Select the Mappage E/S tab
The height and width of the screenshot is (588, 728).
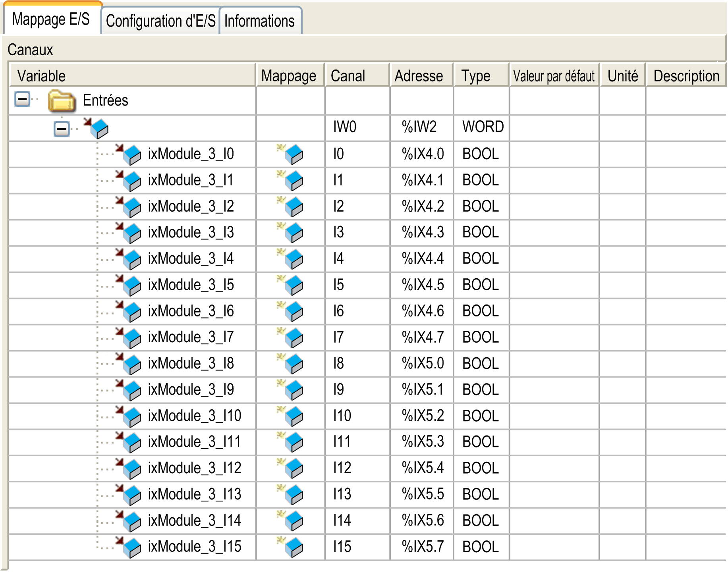(x=51, y=19)
